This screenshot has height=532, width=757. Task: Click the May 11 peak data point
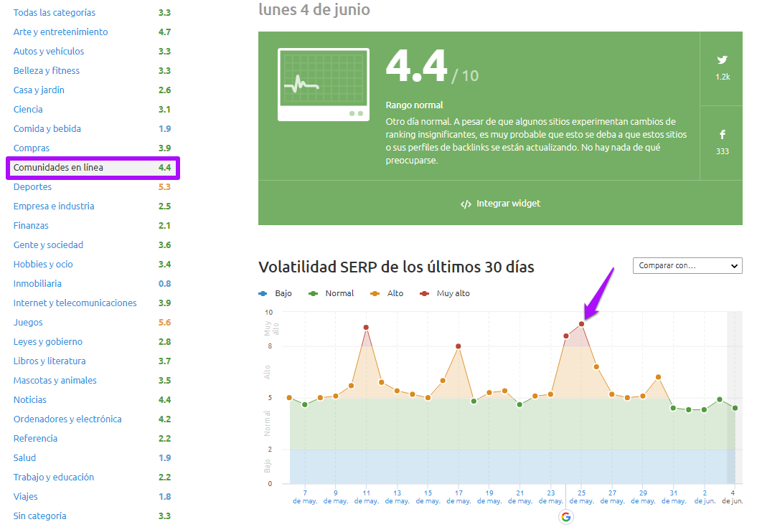366,328
